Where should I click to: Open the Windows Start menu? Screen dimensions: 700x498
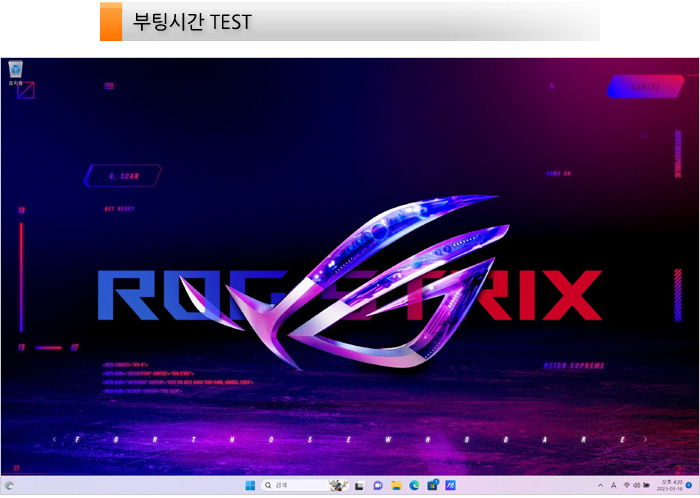click(249, 485)
